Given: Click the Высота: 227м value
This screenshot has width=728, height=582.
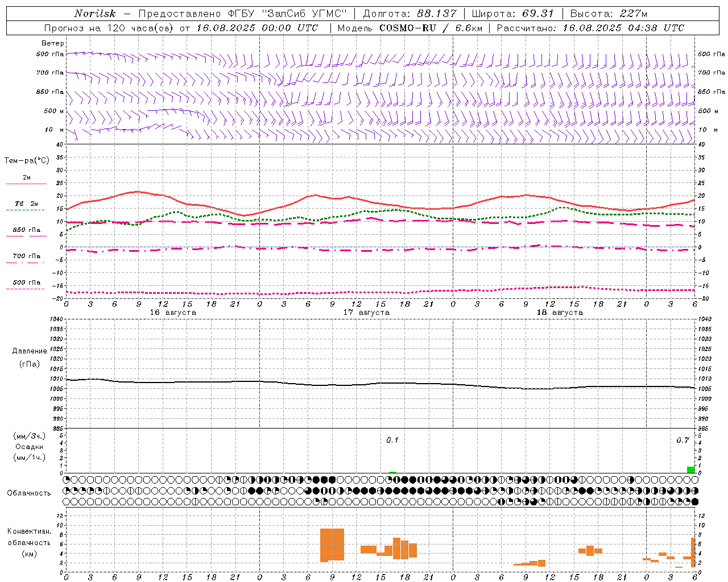Looking at the screenshot, I should [609, 14].
